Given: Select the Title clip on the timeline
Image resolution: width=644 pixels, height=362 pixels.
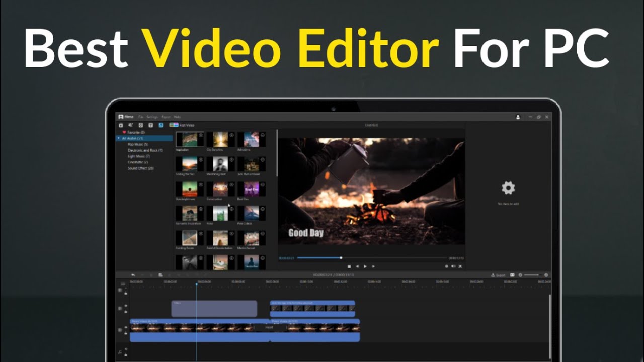Looking at the screenshot, I should 214,309.
